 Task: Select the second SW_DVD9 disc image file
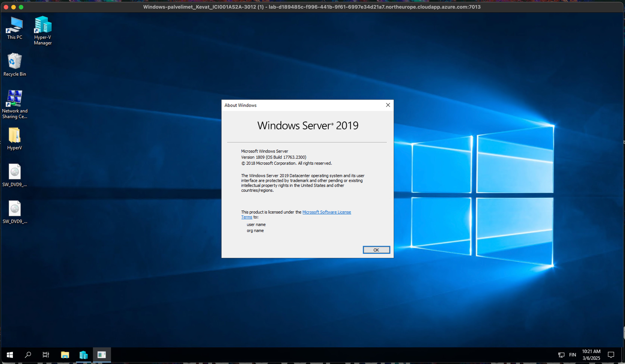click(x=14, y=212)
